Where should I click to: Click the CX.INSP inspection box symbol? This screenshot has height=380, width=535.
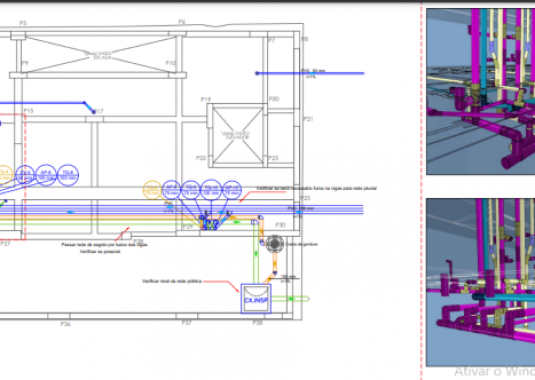tap(256, 298)
